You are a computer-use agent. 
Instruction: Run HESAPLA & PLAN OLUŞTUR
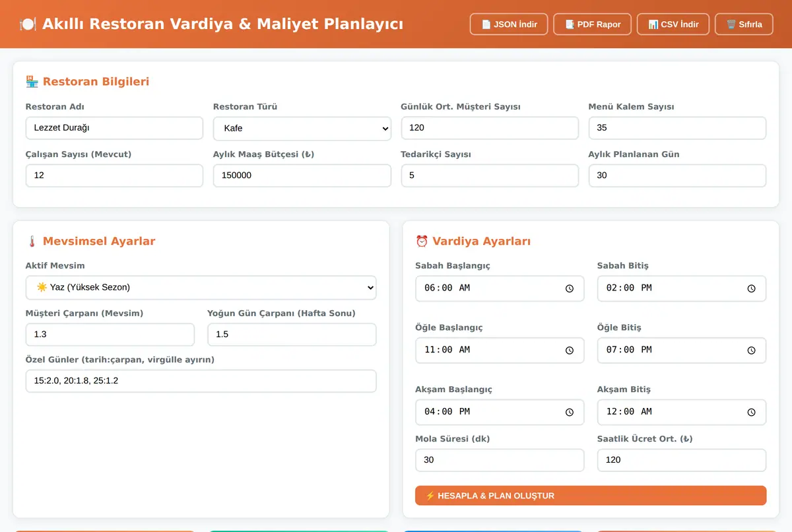(x=591, y=496)
